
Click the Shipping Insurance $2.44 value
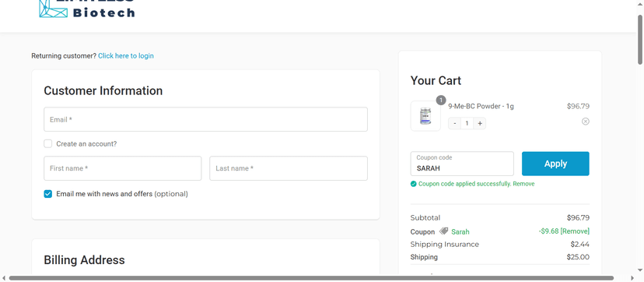[580, 244]
